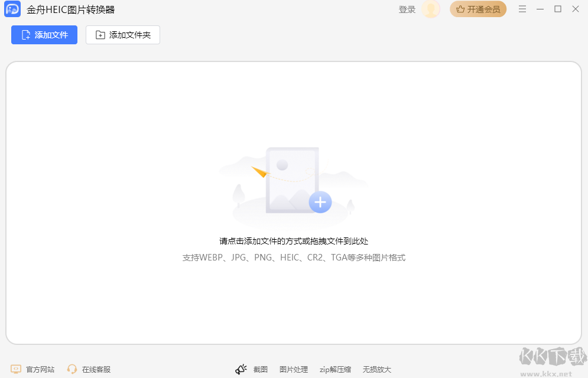Click the 添加文件 button to add files

tap(44, 35)
